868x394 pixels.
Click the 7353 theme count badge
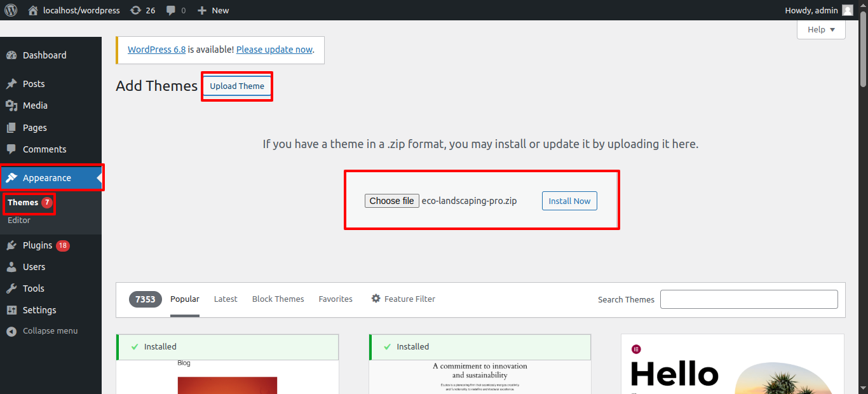(x=146, y=299)
